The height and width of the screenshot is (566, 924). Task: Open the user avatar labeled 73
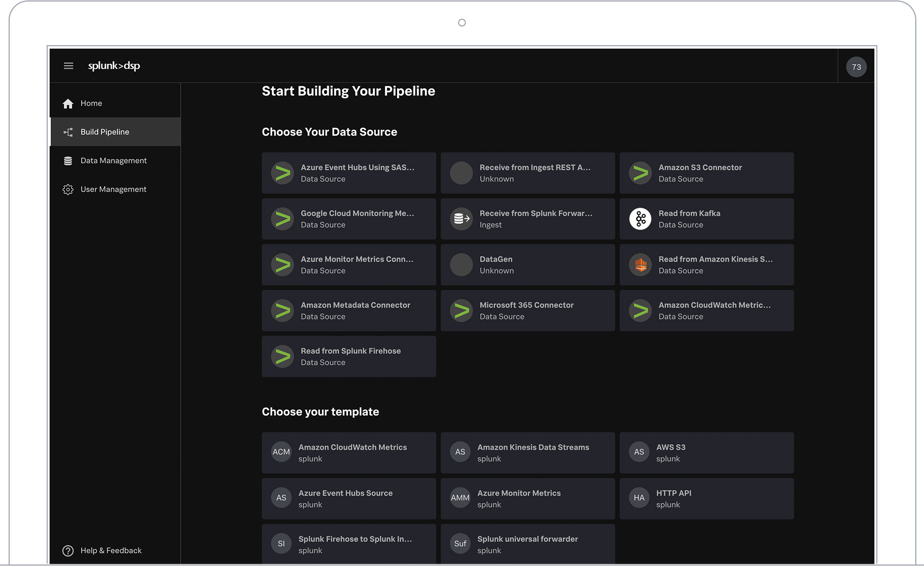coord(856,67)
